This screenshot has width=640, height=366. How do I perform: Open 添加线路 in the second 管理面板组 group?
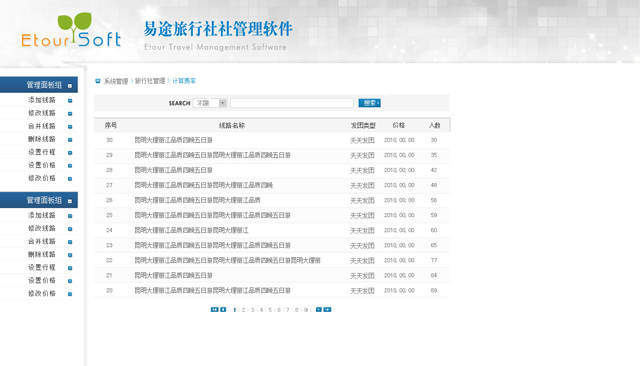coord(42,215)
